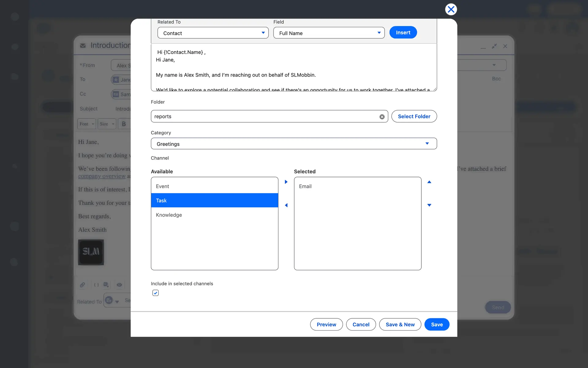Click the Select Folder button
Image resolution: width=588 pixels, height=368 pixels.
coord(414,116)
